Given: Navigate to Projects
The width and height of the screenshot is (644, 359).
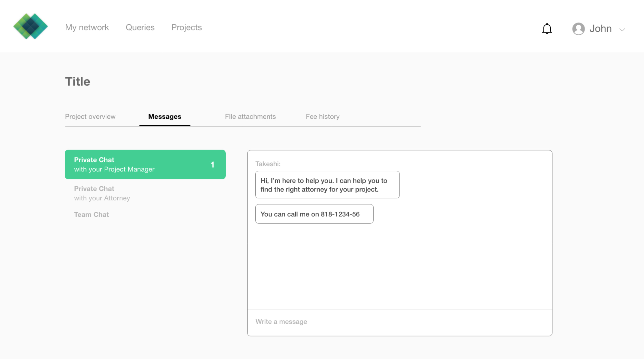Looking at the screenshot, I should click(x=186, y=27).
